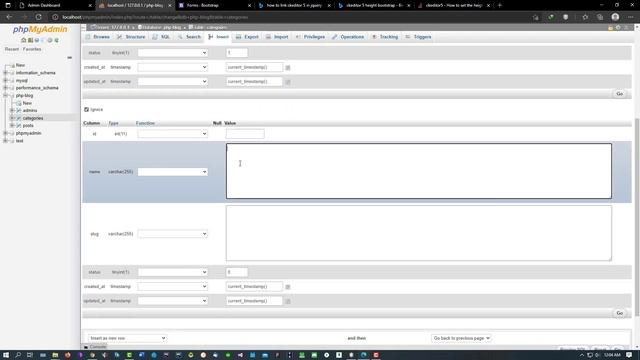The height and width of the screenshot is (360, 640).
Task: Open the notification center icon
Action: (629, 355)
